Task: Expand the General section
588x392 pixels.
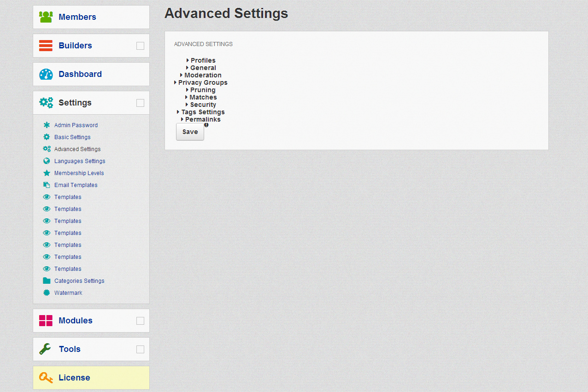Action: pos(201,68)
